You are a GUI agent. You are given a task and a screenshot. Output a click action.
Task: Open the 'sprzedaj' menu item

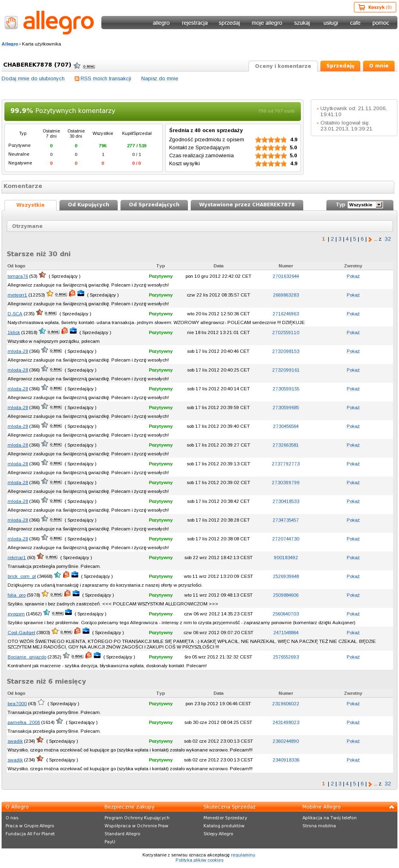pos(229,23)
